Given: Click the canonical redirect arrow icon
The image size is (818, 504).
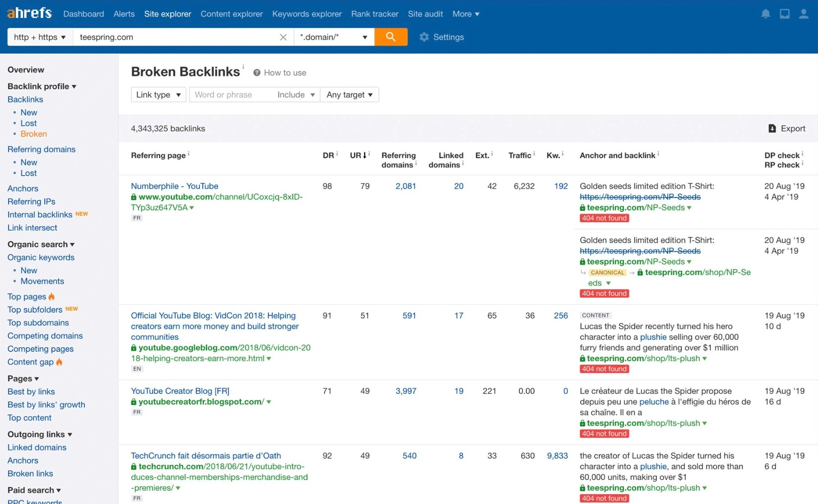Looking at the screenshot, I should (583, 272).
